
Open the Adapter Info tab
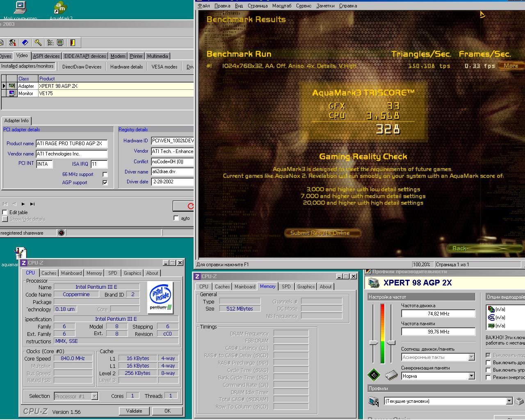[x=16, y=121]
